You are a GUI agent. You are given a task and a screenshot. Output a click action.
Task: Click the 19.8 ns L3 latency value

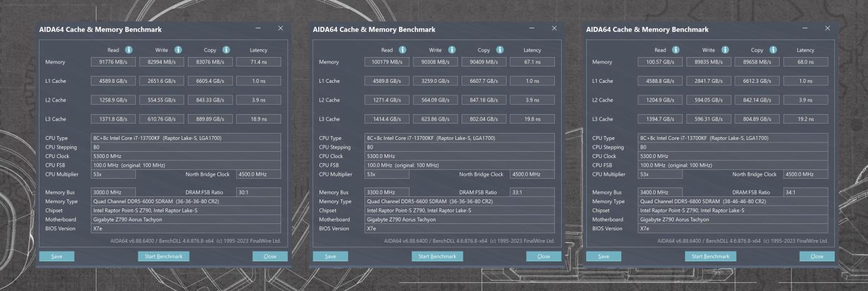pyautogui.click(x=532, y=119)
